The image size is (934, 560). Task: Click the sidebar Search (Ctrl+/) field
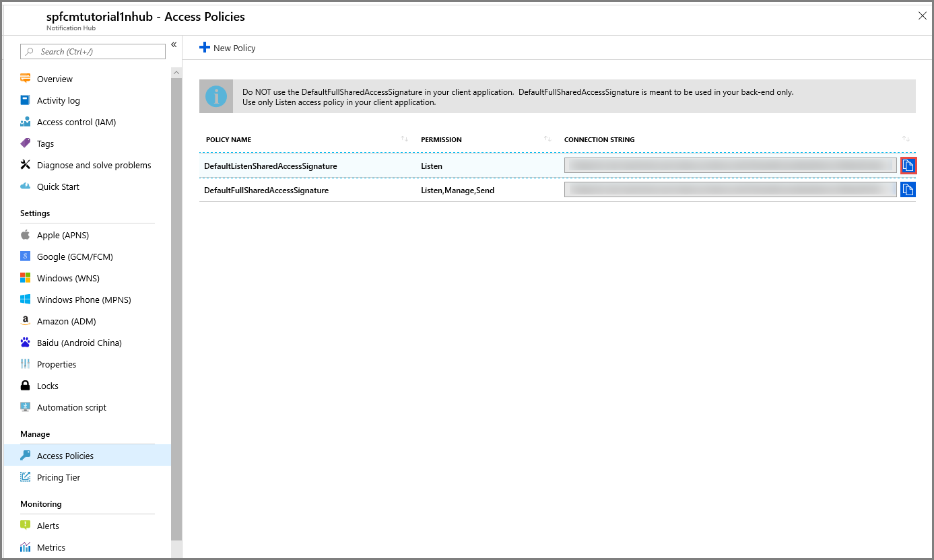coord(93,52)
